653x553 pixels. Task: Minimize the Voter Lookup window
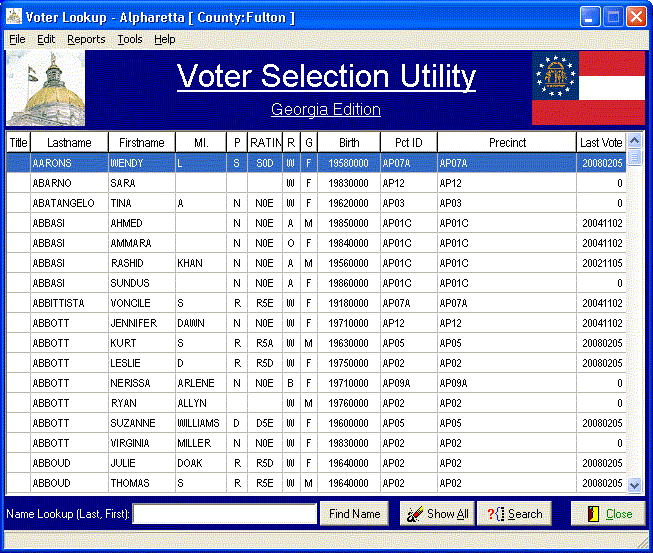point(590,17)
